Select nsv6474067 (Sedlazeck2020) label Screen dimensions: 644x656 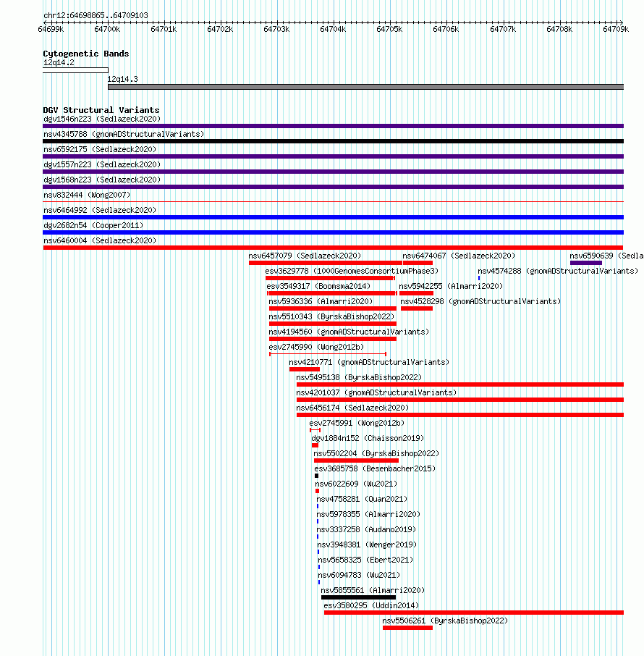click(x=459, y=256)
